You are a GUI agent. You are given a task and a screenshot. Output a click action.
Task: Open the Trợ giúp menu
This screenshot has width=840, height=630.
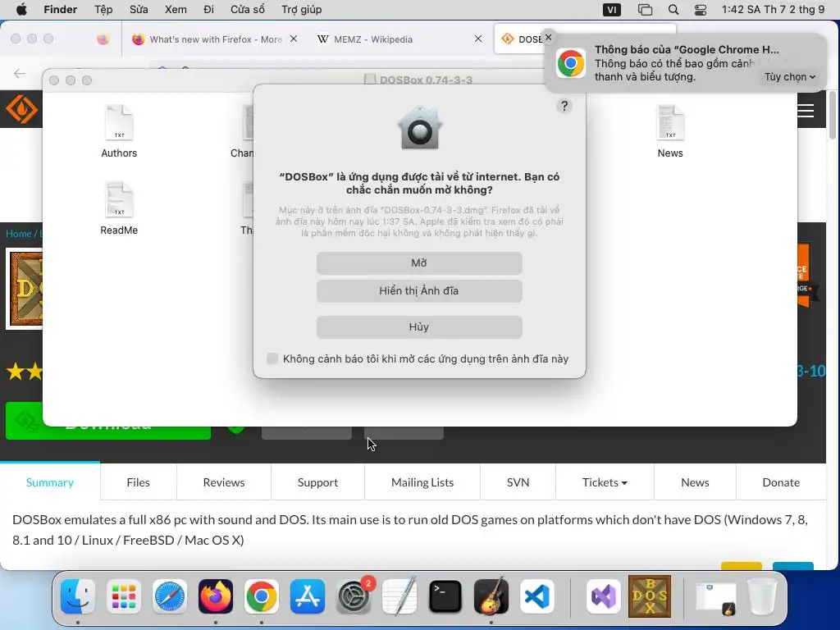(302, 10)
